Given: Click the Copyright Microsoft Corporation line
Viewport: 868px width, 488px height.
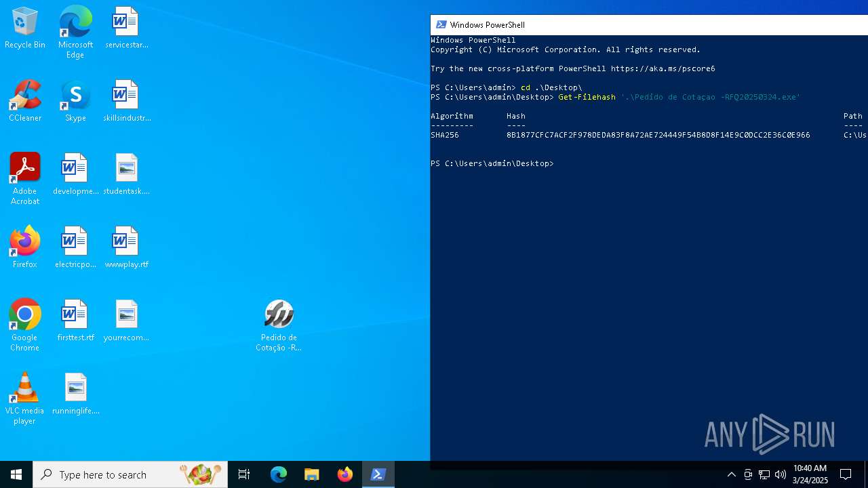Looking at the screenshot, I should pyautogui.click(x=566, y=49).
